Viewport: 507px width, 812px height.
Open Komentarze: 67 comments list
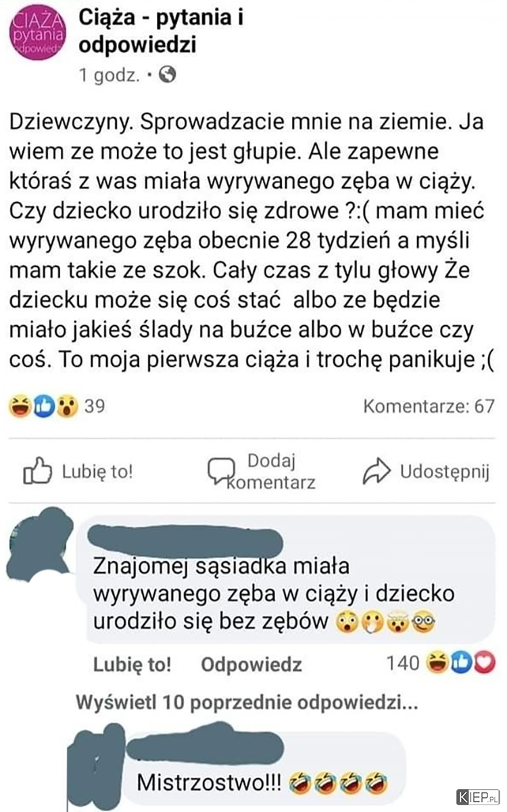pyautogui.click(x=429, y=406)
